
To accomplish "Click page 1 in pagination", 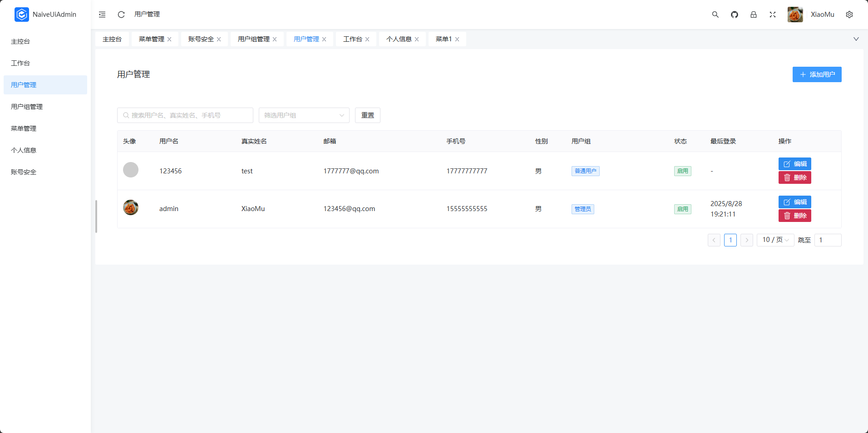I will tap(730, 240).
